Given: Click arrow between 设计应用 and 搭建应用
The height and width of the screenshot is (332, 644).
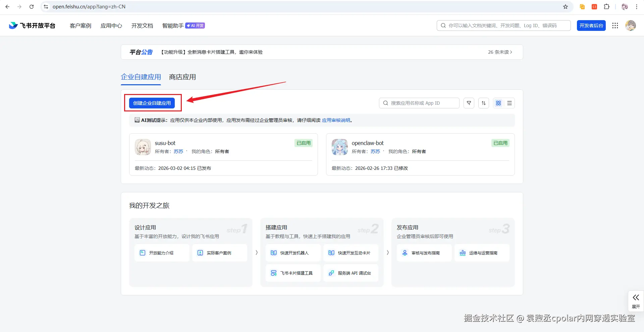Looking at the screenshot, I should [257, 252].
